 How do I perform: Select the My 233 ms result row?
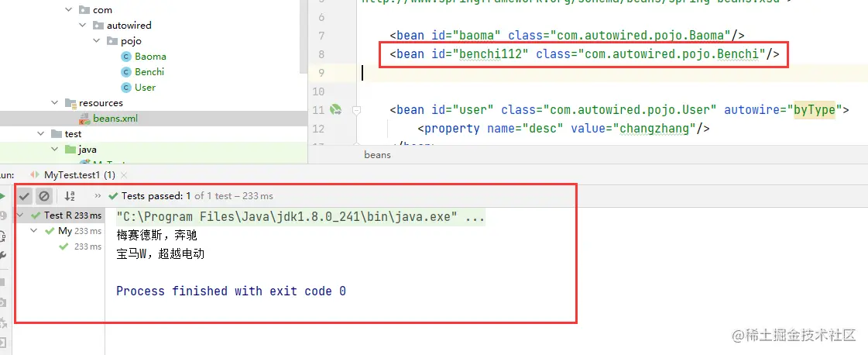60,231
